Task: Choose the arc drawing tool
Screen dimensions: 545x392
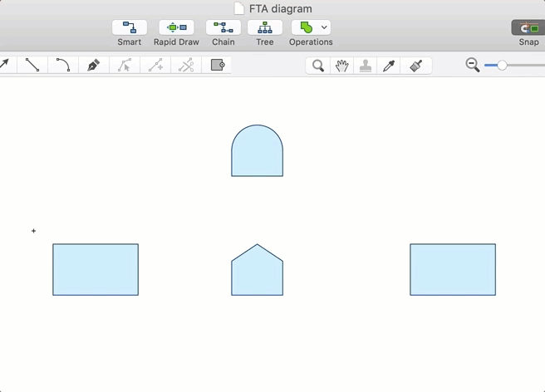Action: coord(63,65)
